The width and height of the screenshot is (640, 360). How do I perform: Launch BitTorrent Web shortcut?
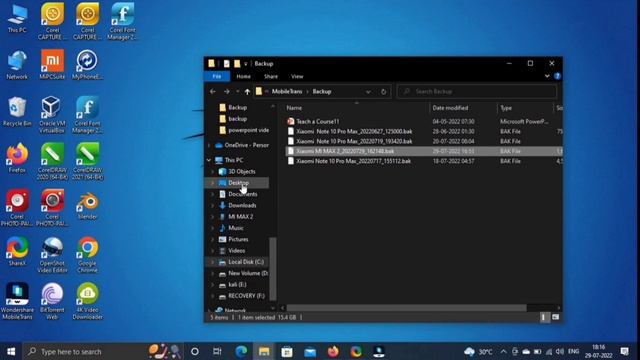52,301
